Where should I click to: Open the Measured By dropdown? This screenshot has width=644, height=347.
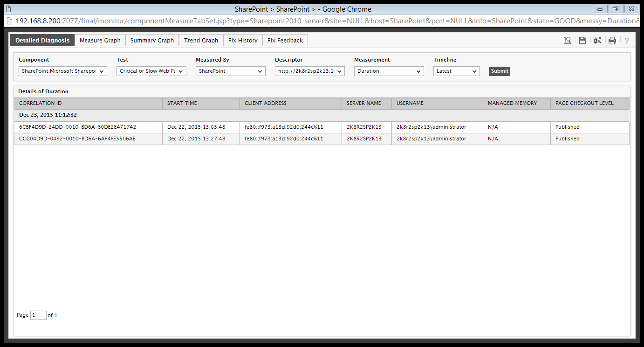[231, 71]
